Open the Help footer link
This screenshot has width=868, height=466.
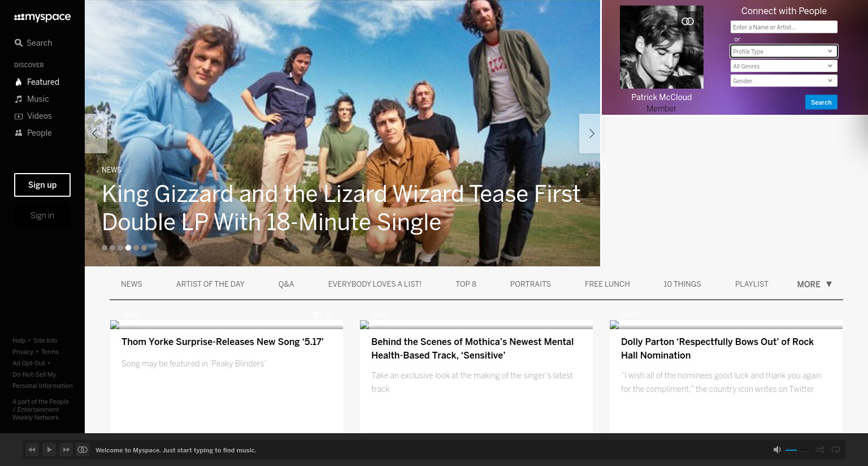[x=19, y=340]
